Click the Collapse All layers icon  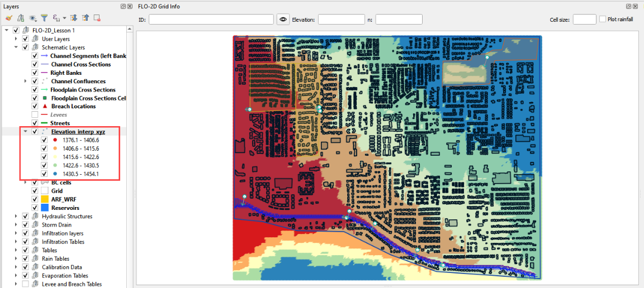[x=85, y=18]
